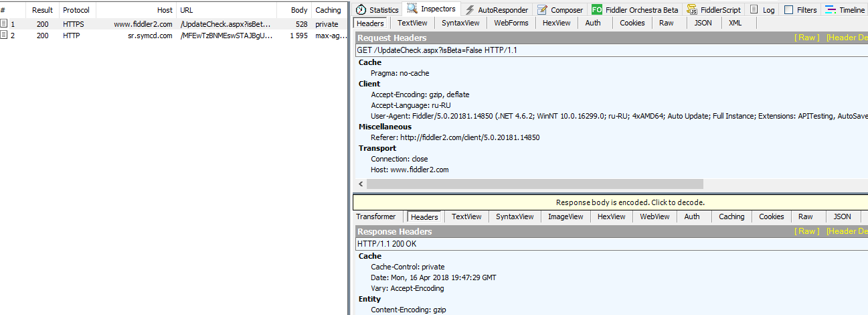868x315 pixels.
Task: Select response JSON inspector tab
Action: (x=843, y=216)
